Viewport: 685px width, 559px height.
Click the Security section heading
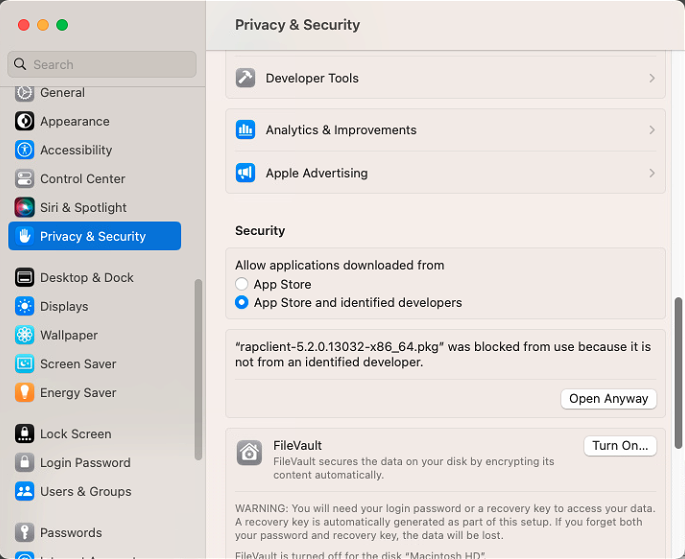pyautogui.click(x=260, y=231)
